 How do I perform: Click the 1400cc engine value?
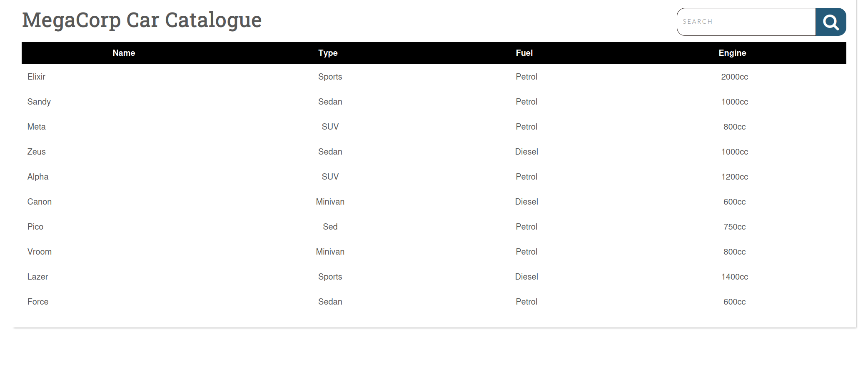point(735,277)
